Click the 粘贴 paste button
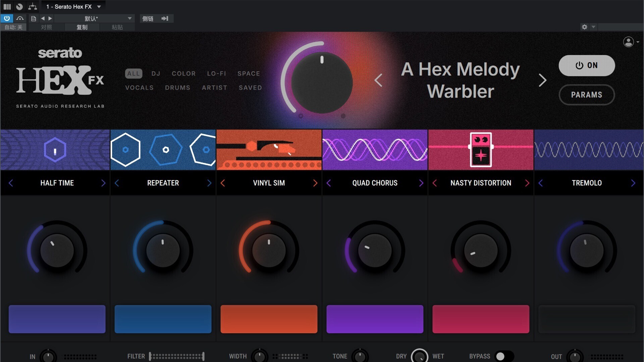 (117, 27)
